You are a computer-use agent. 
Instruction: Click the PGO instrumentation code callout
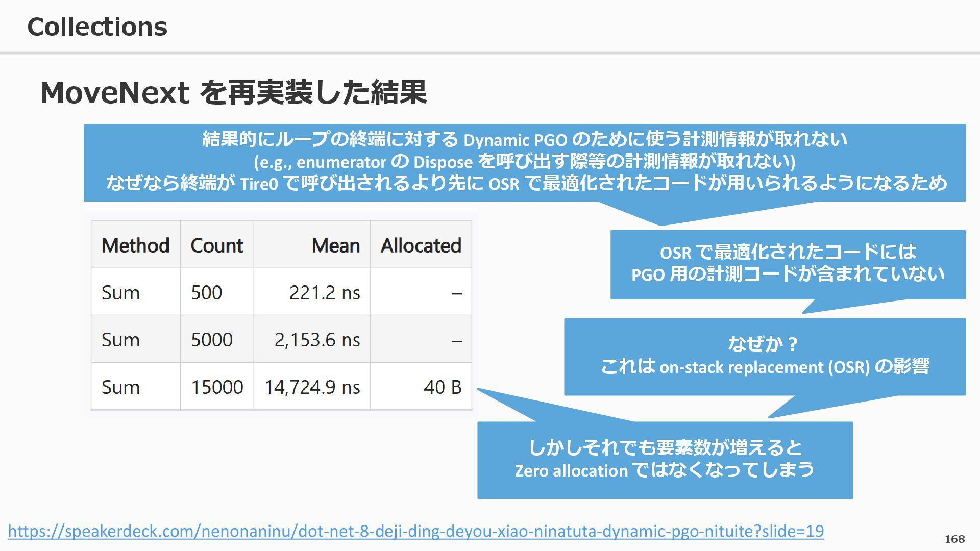tap(788, 264)
